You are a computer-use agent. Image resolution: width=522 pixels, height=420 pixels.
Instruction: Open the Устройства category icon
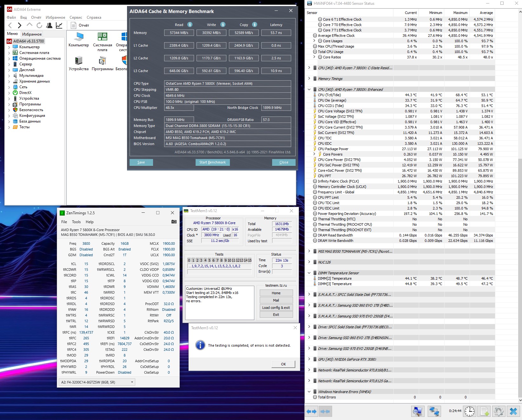(x=79, y=63)
